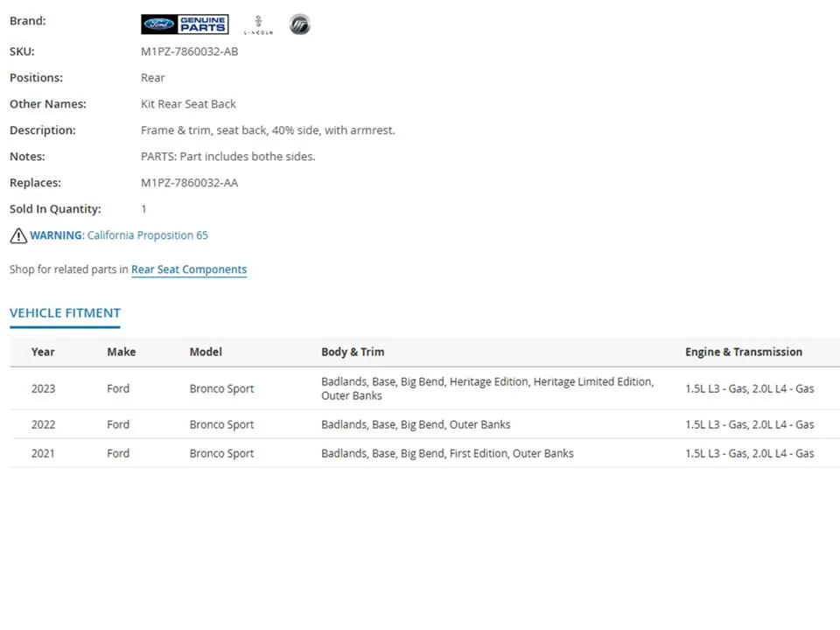Click the Kit Rear Seat Back name

[188, 104]
